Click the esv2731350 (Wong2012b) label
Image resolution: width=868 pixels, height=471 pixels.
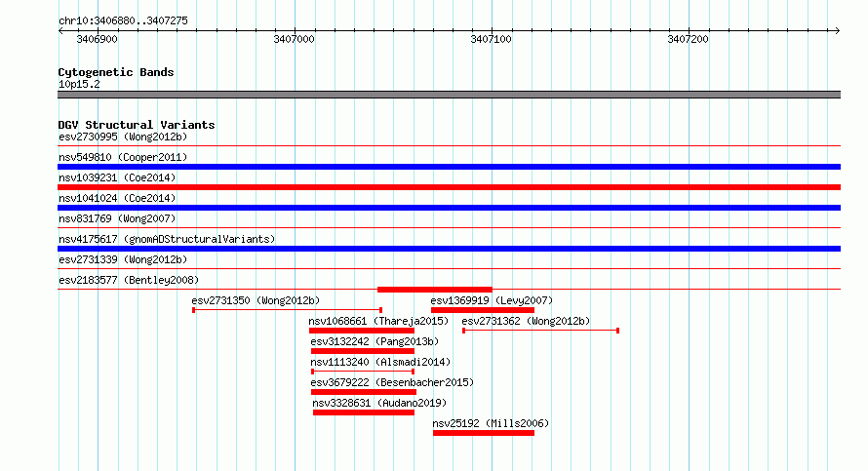(x=256, y=300)
